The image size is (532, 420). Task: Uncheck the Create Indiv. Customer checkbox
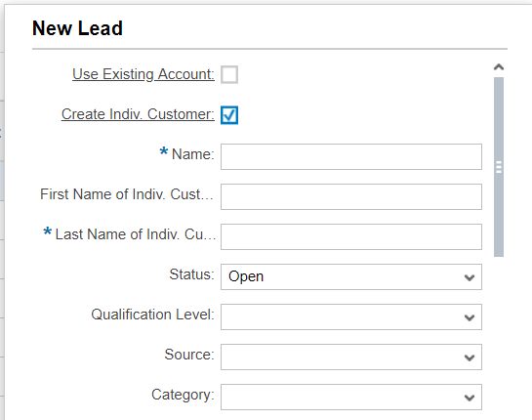click(x=229, y=115)
